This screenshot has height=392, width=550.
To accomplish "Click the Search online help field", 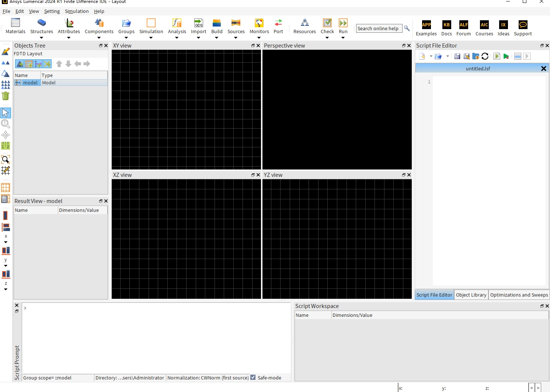I will click(378, 29).
